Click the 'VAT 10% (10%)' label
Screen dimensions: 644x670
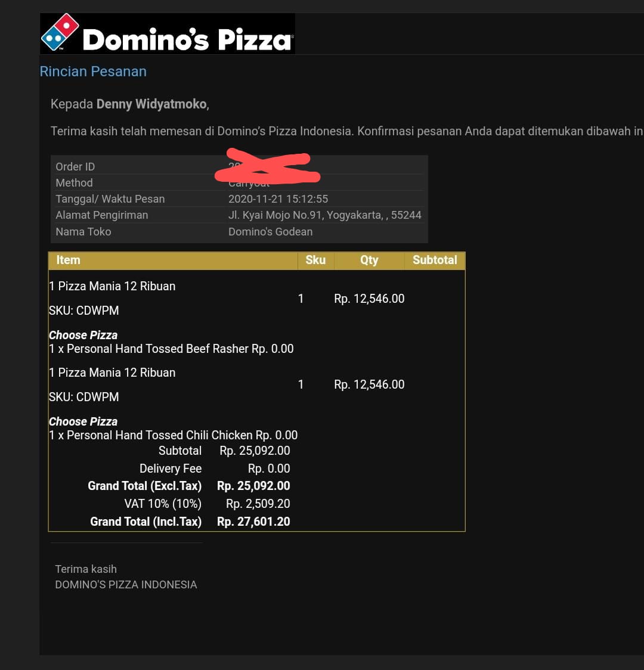click(x=163, y=504)
